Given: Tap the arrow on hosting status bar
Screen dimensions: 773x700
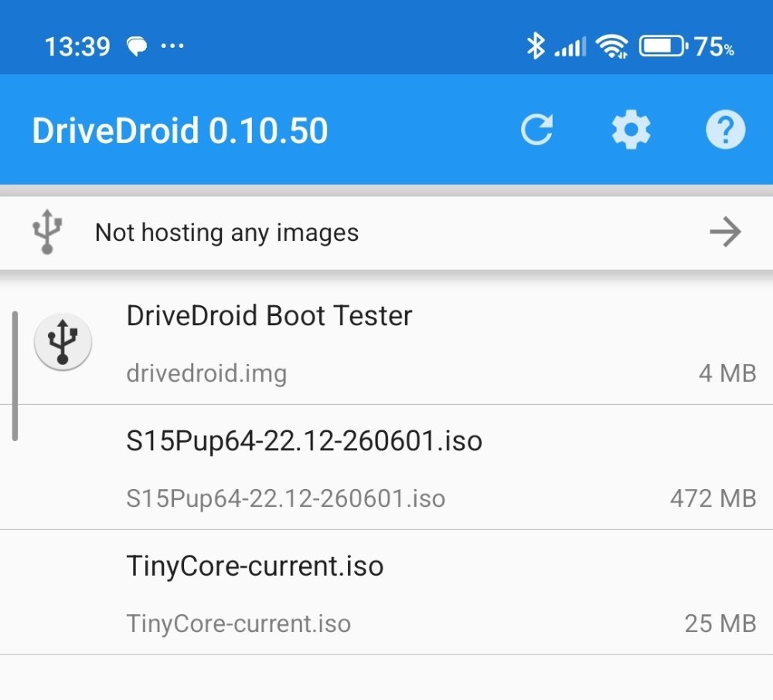Looking at the screenshot, I should (x=725, y=232).
